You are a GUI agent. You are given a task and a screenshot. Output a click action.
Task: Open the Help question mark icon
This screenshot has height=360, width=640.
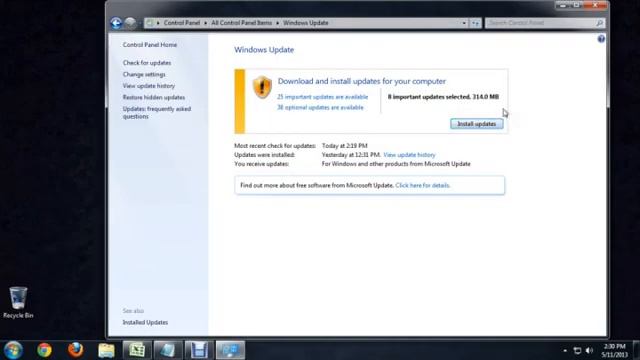click(x=601, y=39)
